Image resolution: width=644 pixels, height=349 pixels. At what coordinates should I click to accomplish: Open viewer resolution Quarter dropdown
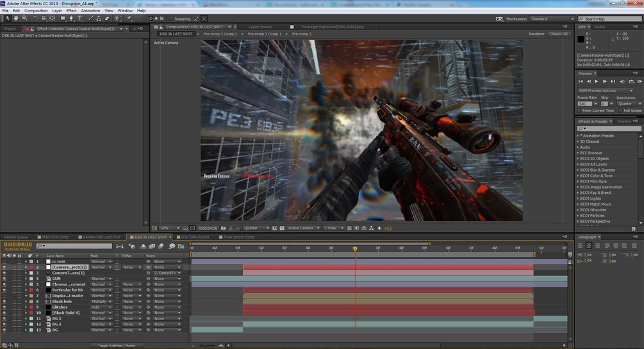click(257, 228)
